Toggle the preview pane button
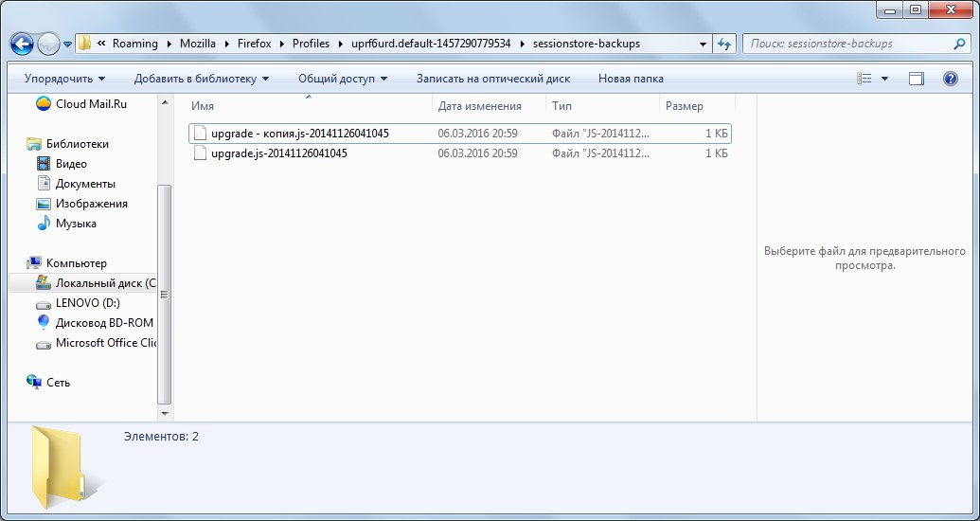 coord(917,79)
